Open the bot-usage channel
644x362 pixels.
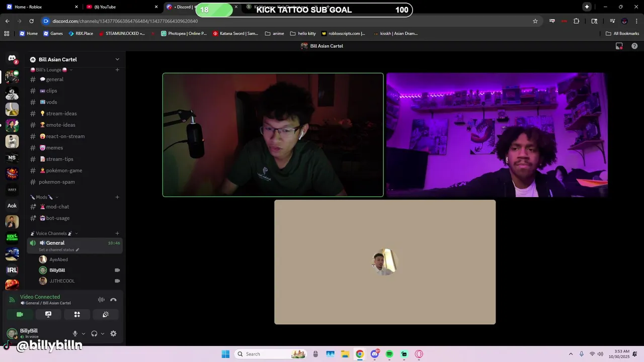click(75, 218)
